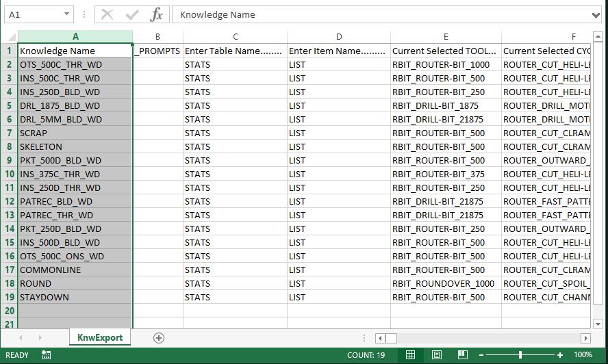Viewport: 608px width, 364px height.
Task: Select the KnwExport sheet tab
Action: coord(100,337)
